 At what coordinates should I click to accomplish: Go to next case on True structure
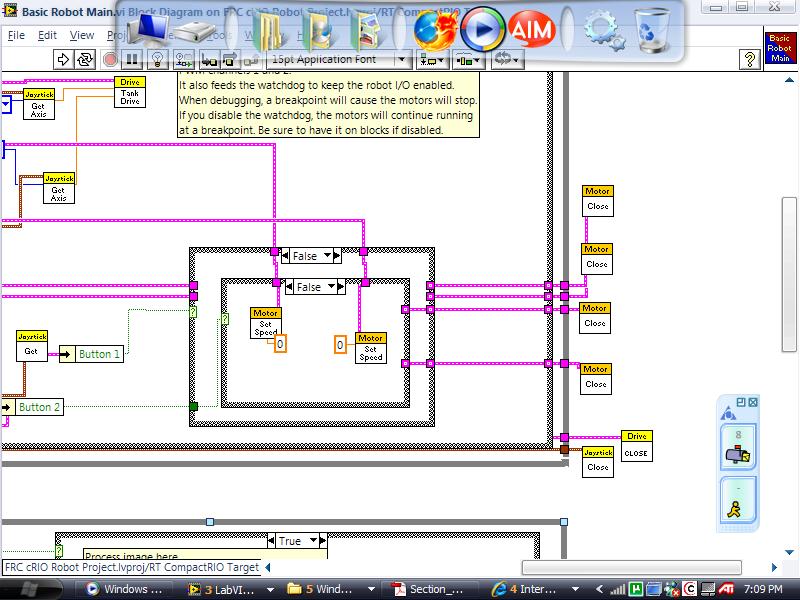point(322,540)
